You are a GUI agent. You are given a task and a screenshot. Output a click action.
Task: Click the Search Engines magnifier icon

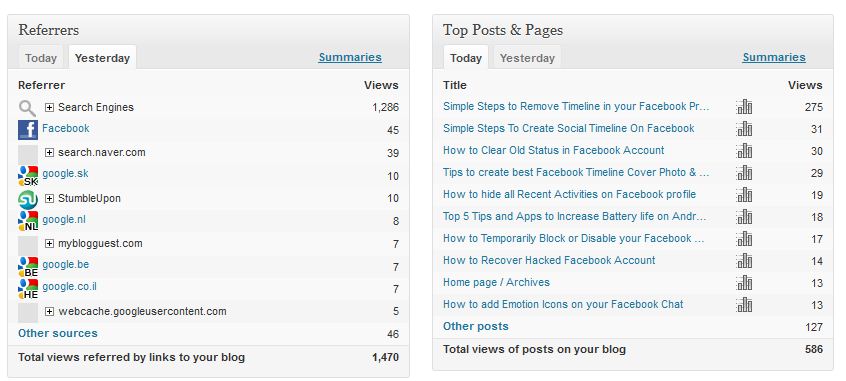click(28, 108)
